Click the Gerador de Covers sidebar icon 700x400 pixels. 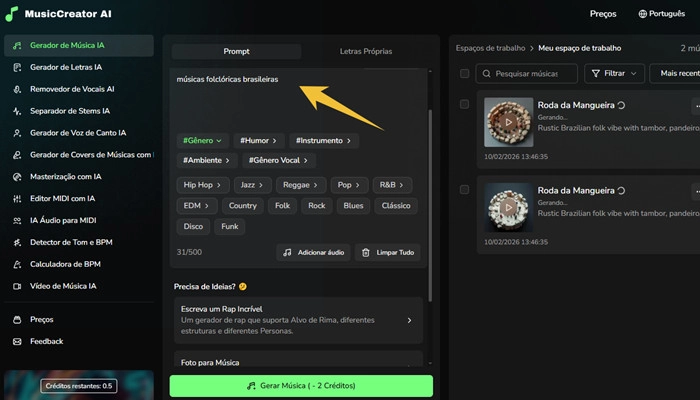pyautogui.click(x=17, y=155)
